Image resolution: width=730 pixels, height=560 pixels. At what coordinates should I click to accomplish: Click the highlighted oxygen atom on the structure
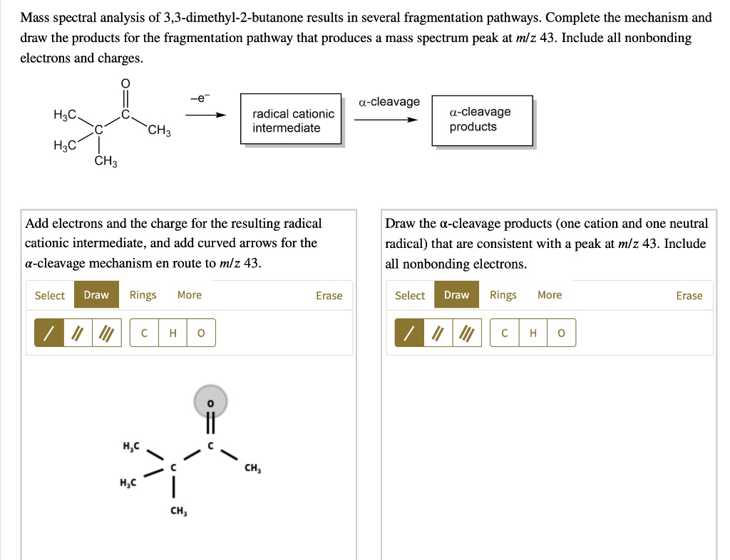coord(210,401)
